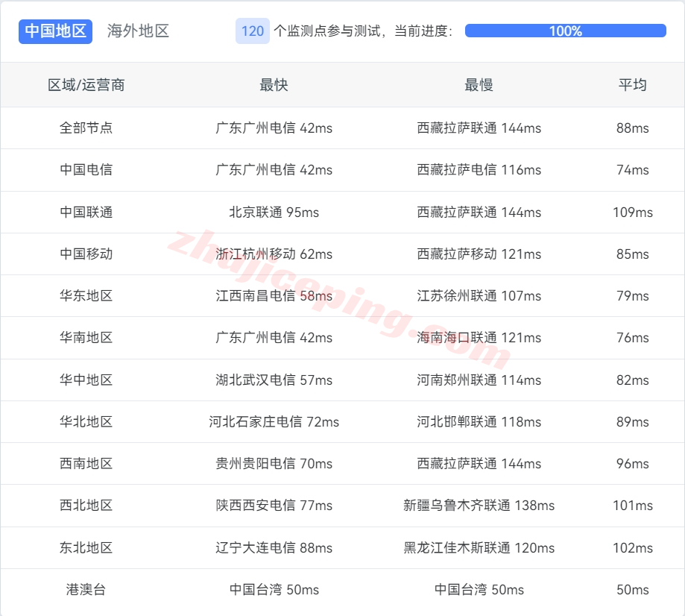
Task: Select the 中国移动 row label
Action: click(86, 254)
